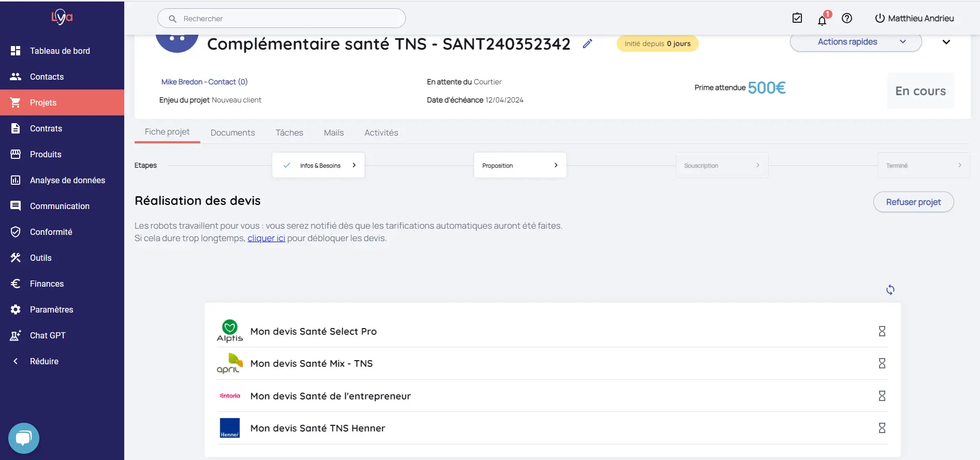Viewport: 980px width, 460px height.
Task: Click the search magnifier icon
Action: 173,19
